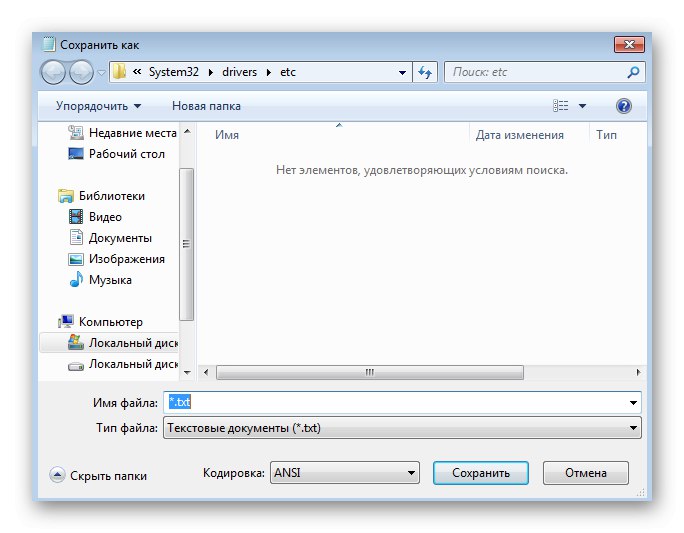The width and height of the screenshot is (684, 533).
Task: Click the folder icon in the address bar
Action: point(119,72)
